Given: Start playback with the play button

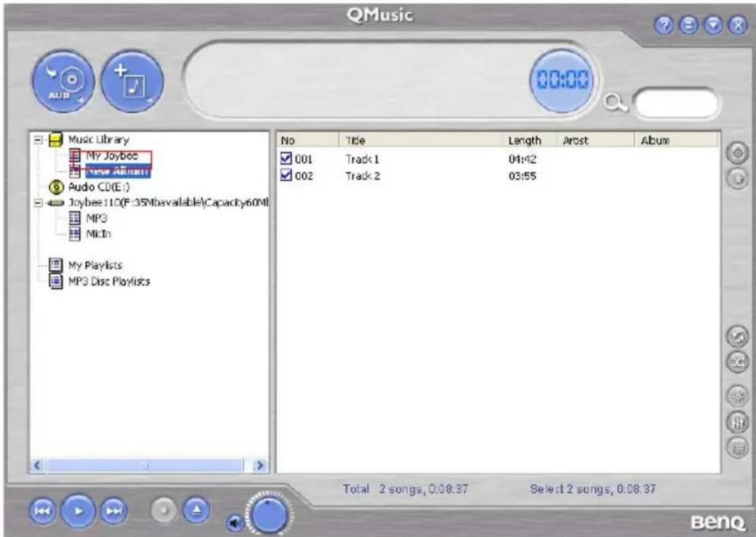Looking at the screenshot, I should (x=78, y=511).
